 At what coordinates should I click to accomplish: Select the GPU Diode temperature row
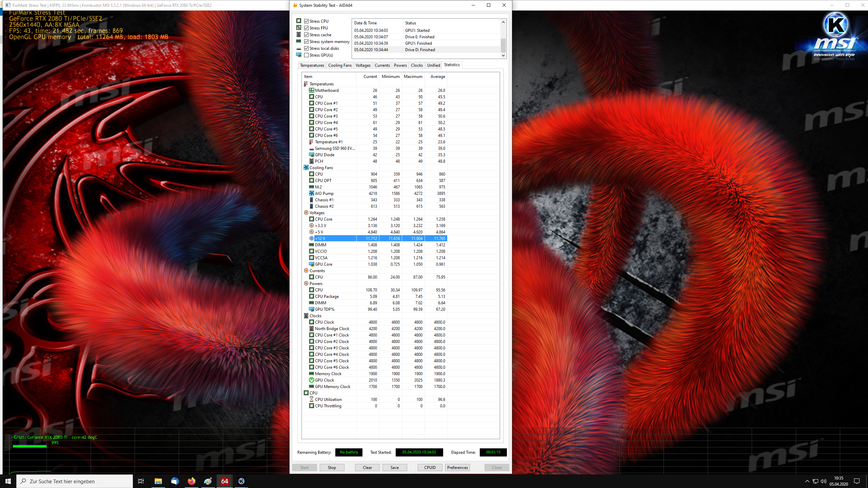pos(324,155)
